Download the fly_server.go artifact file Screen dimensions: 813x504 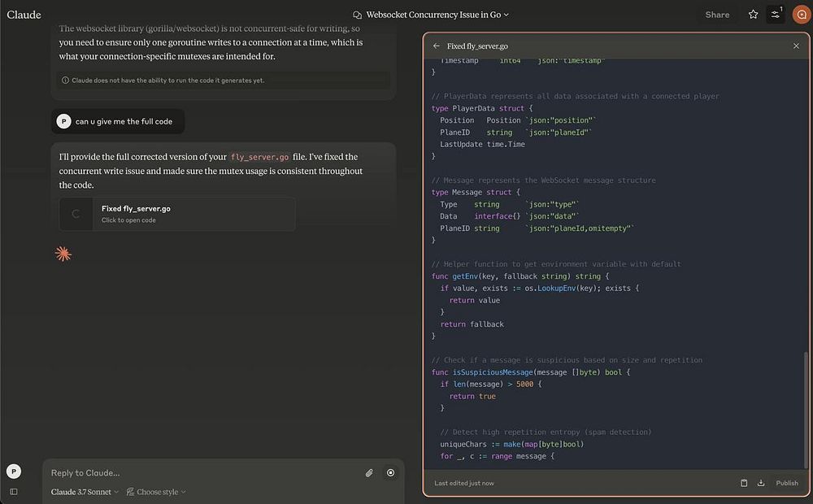[x=761, y=483]
